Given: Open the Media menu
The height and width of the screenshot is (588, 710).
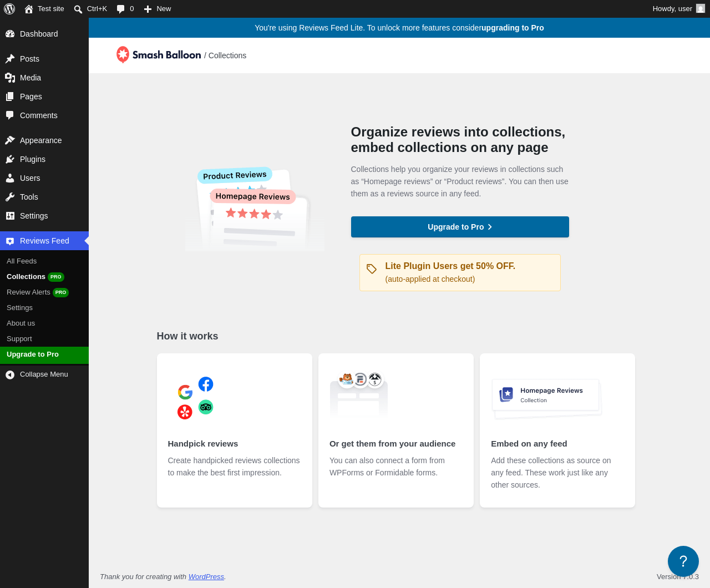Looking at the screenshot, I should click(44, 78).
